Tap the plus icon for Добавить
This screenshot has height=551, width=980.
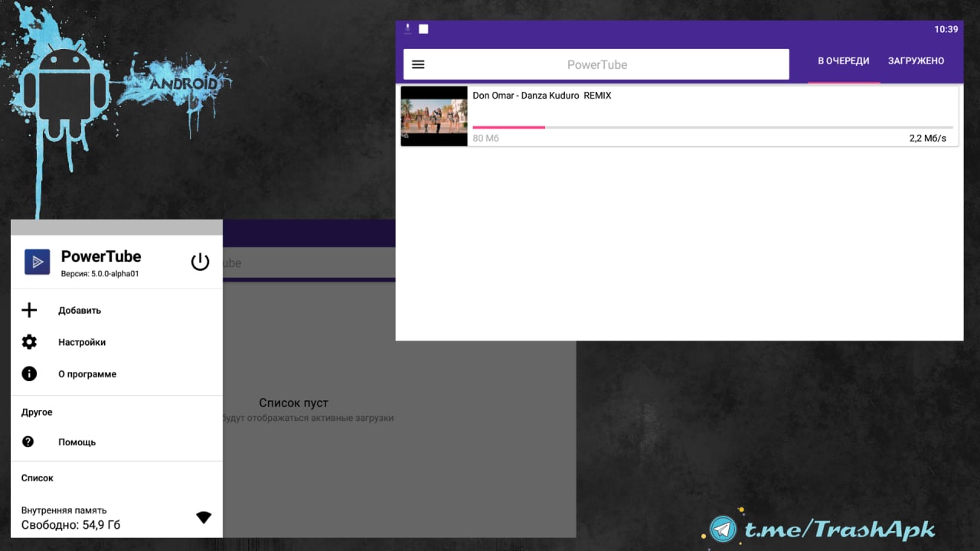click(x=29, y=310)
